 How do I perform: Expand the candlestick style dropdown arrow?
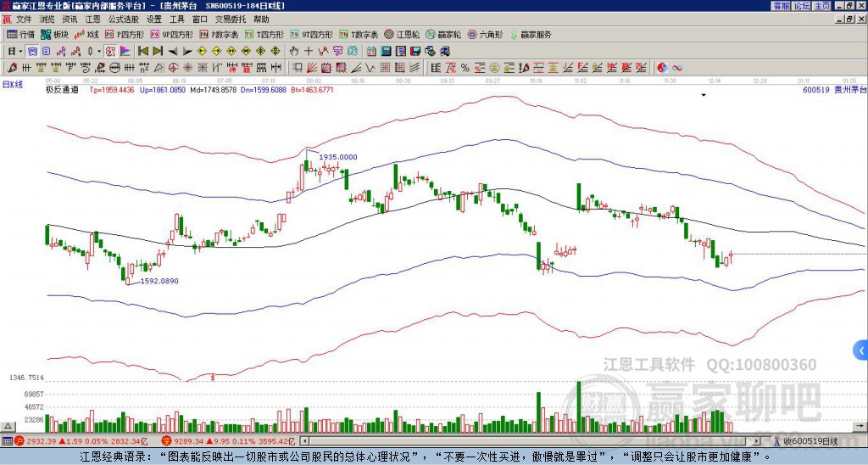(x=99, y=51)
